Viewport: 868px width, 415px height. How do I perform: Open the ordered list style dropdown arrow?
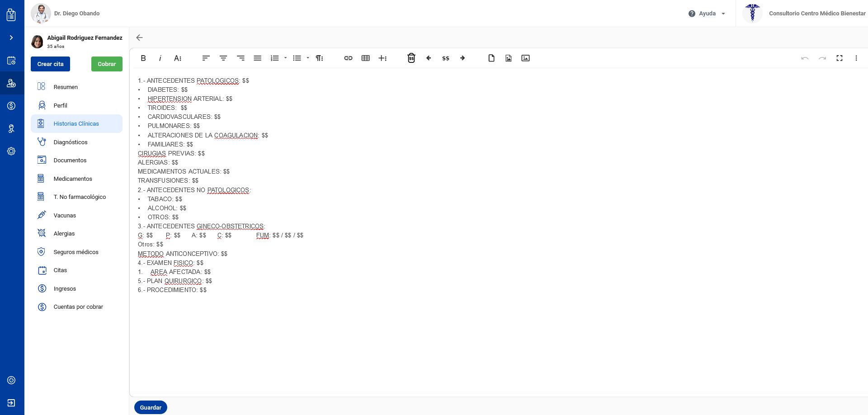coord(286,58)
